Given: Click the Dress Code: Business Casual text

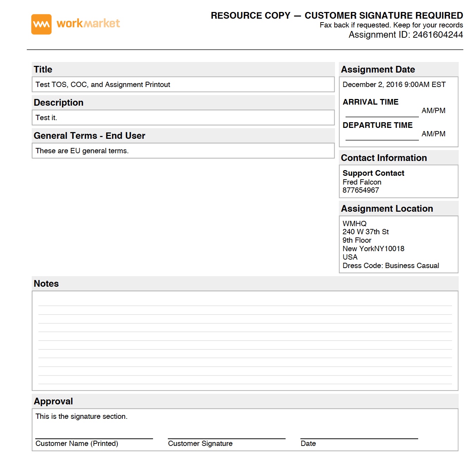Looking at the screenshot, I should coord(391,266).
